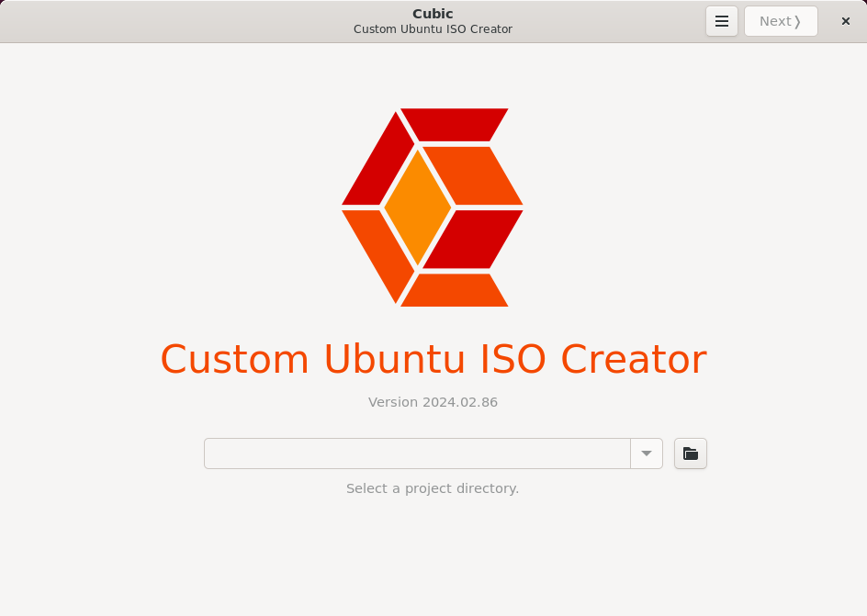Click the large 'Custom Ubuntu ISO Creator' heading
Viewport: 867px width, 616px height.
pyautogui.click(x=433, y=359)
